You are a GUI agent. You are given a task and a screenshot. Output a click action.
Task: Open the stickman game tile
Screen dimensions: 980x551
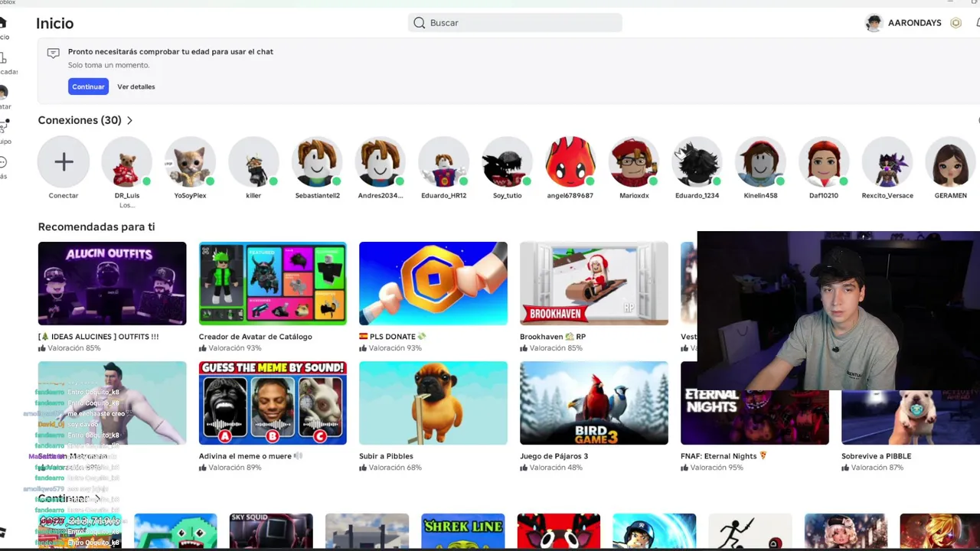[x=750, y=531]
